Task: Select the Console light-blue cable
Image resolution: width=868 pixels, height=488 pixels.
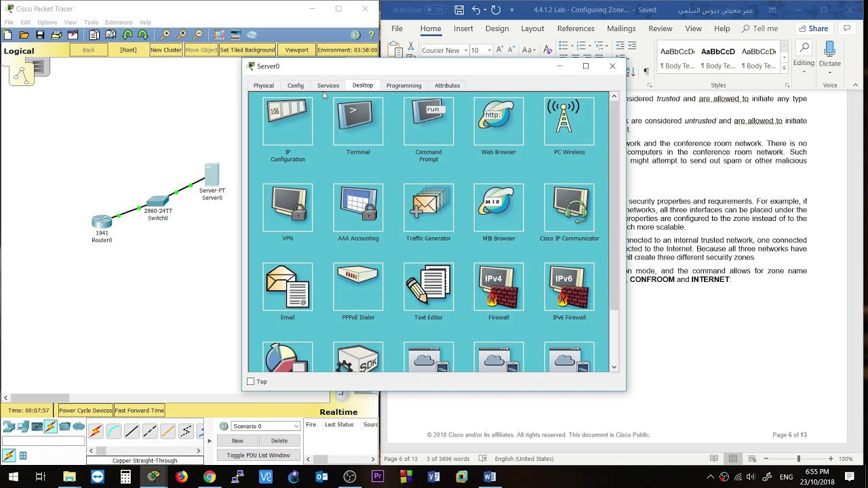Action: (x=113, y=431)
